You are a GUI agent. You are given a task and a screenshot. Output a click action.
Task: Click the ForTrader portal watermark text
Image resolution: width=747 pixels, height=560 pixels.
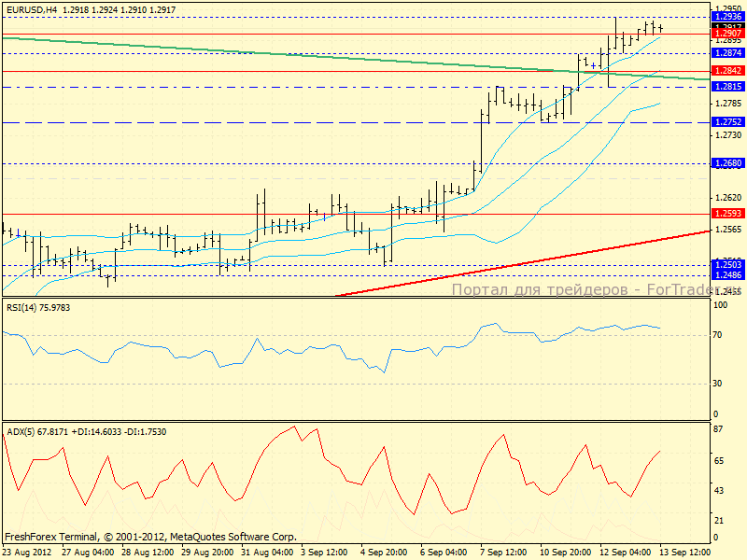tap(596, 290)
